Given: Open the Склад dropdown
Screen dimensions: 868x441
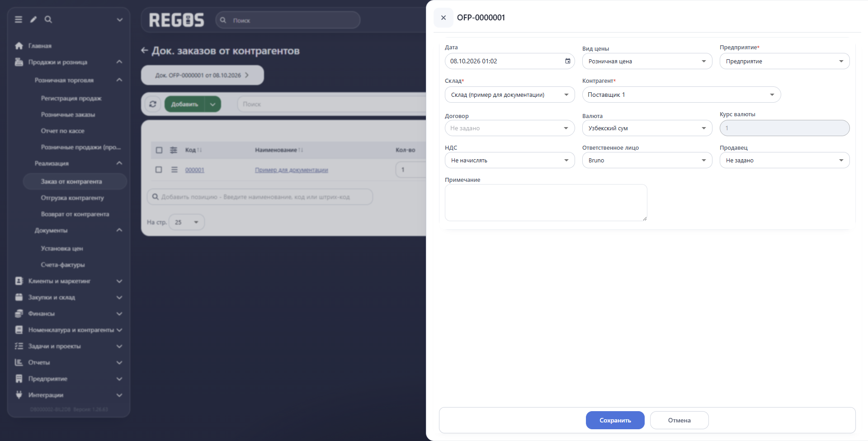Looking at the screenshot, I should [509, 95].
